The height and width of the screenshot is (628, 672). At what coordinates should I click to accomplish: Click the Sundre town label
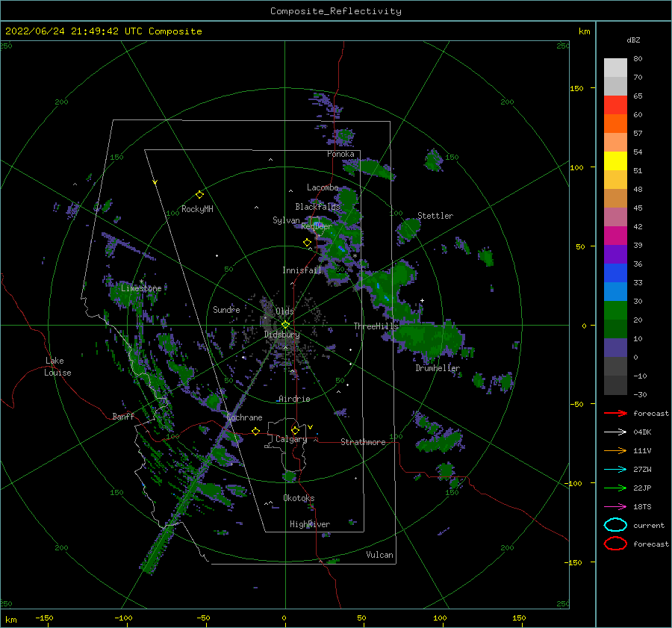point(226,309)
